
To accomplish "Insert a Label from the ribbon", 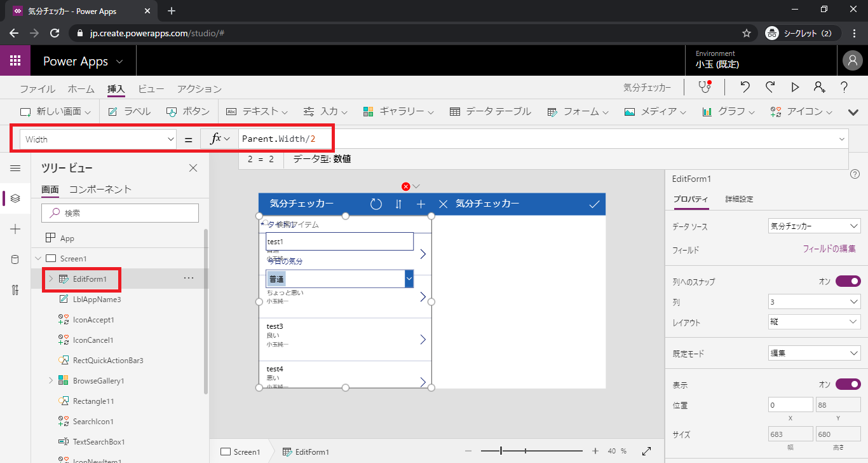I will click(130, 111).
